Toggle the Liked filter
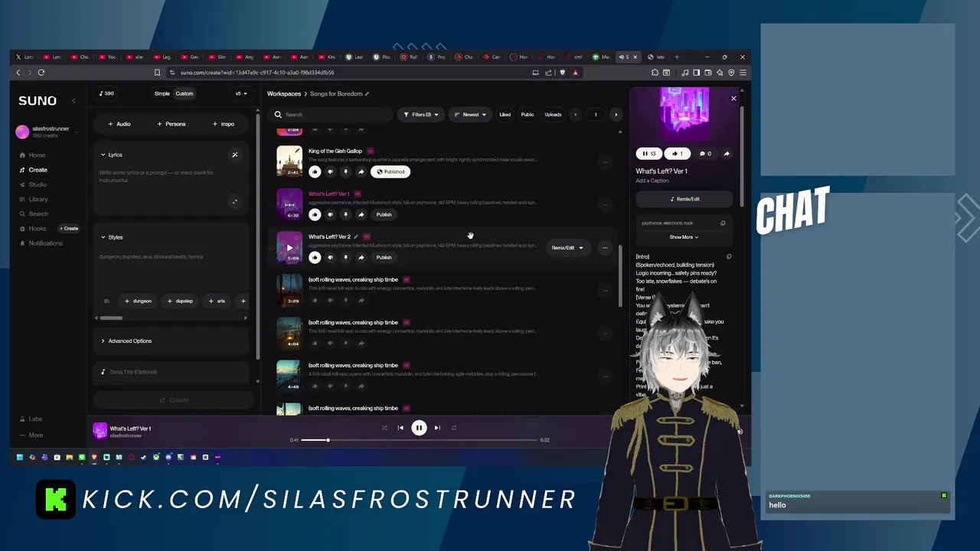 tap(505, 115)
